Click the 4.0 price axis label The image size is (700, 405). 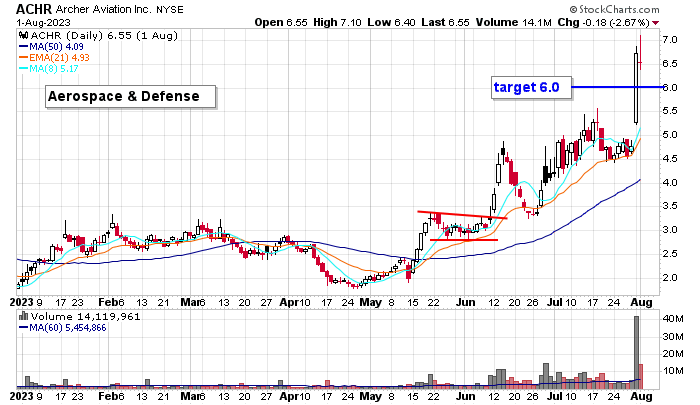[670, 182]
